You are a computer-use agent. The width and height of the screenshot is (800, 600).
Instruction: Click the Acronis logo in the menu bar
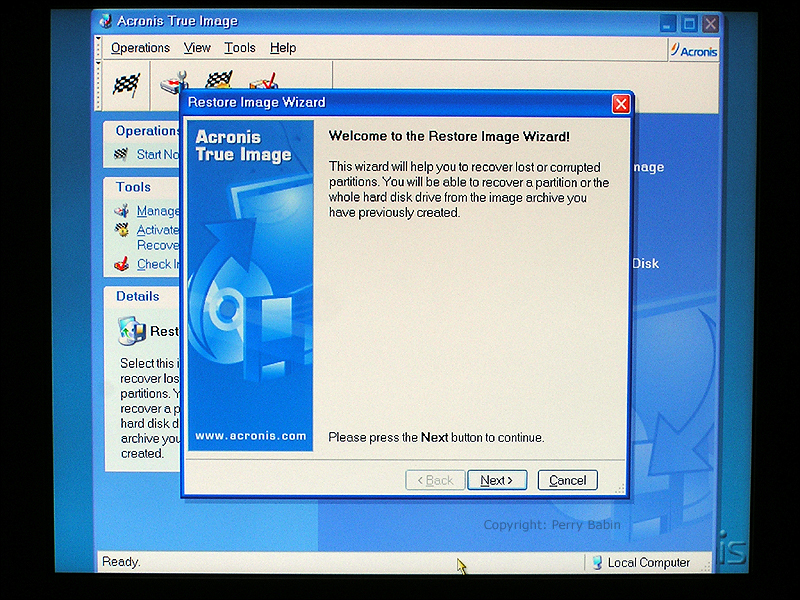pos(694,51)
